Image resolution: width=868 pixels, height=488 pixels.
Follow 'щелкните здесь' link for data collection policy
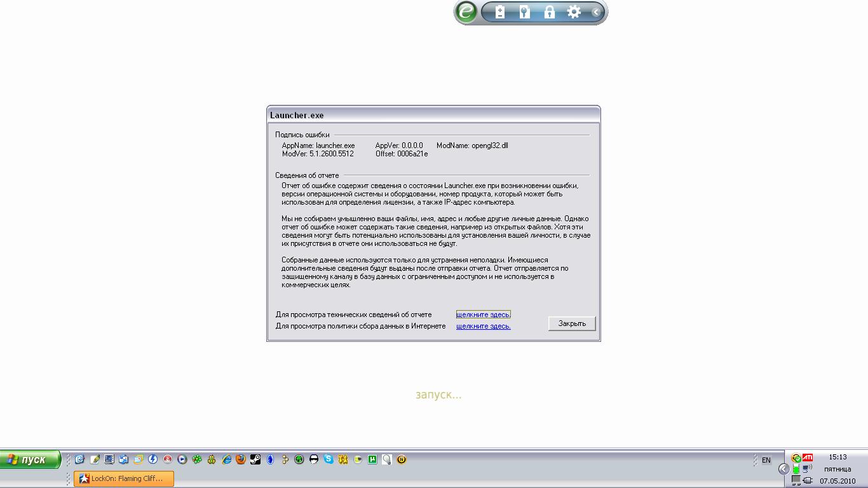coord(484,326)
